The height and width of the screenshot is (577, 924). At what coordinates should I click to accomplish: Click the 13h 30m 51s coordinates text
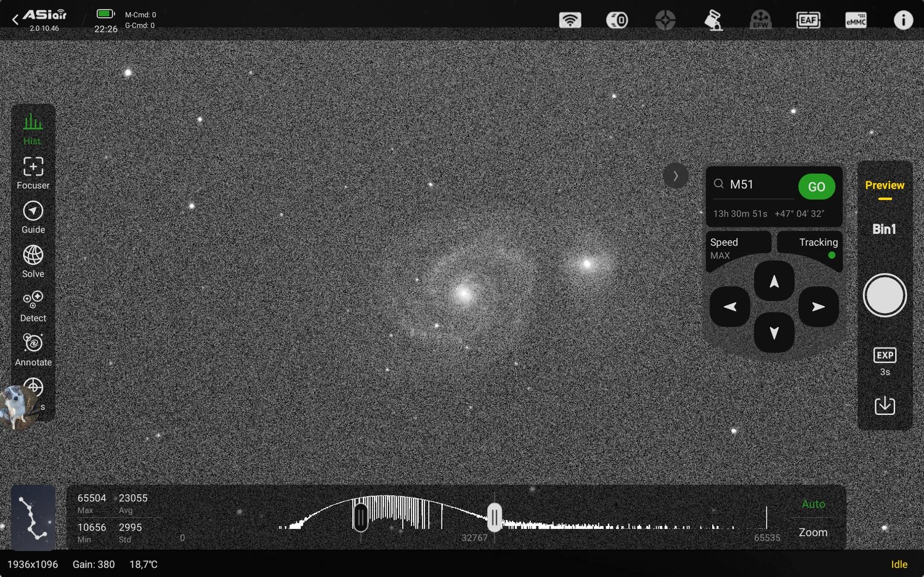(x=740, y=214)
